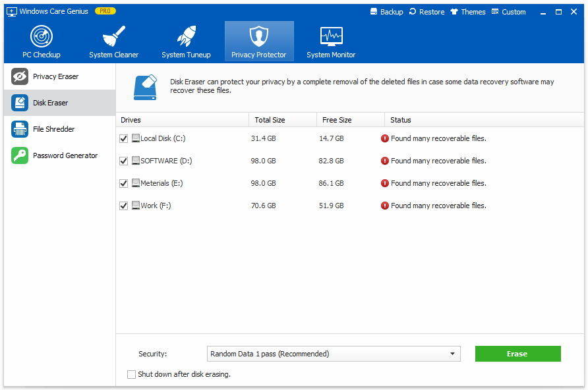Image resolution: width=588 pixels, height=390 pixels.
Task: Open System Tuneup rocket icon
Action: 186,36
